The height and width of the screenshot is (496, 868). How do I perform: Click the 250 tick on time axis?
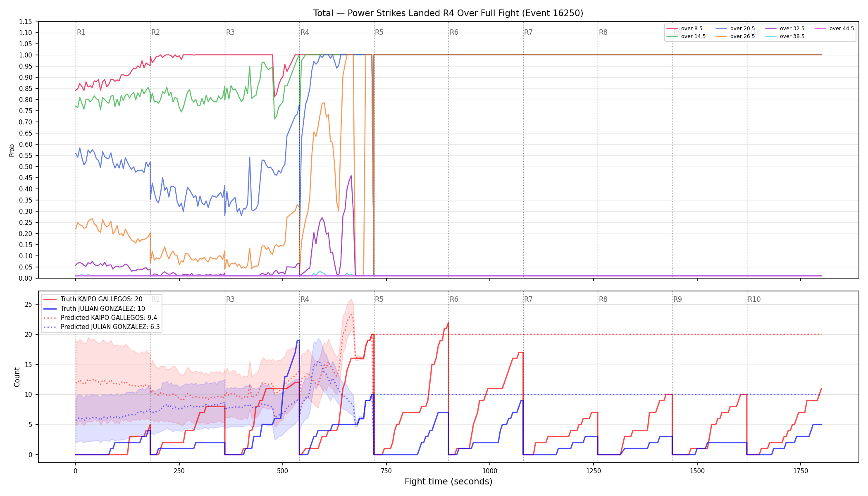tap(179, 471)
